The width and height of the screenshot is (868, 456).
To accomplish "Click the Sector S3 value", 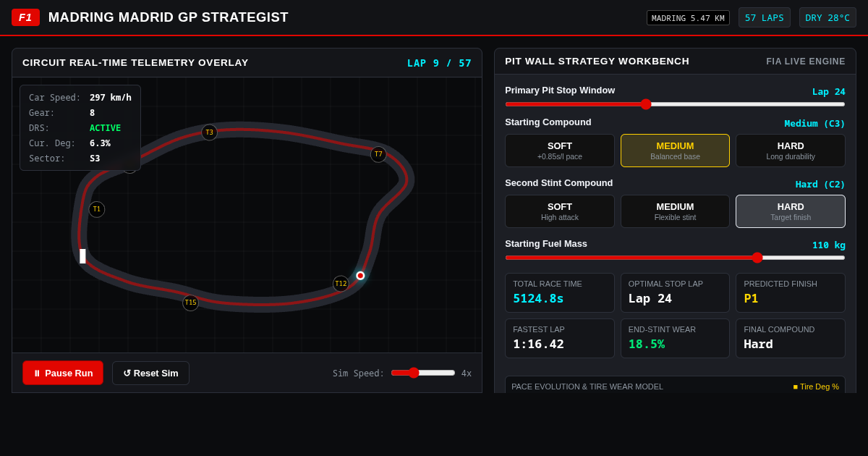I will coord(95,159).
